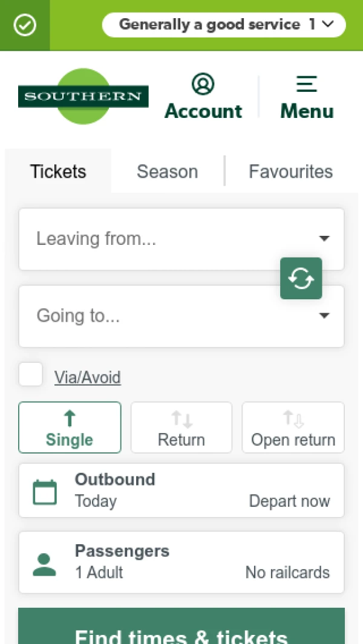Click the Via/Avoid link text
The image size is (363, 644).
[x=88, y=377]
